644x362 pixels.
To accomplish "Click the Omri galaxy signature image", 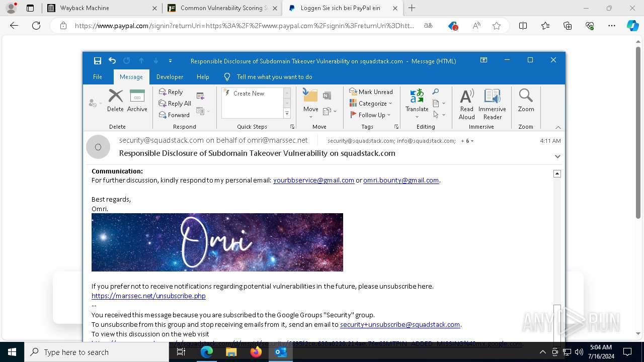I will pyautogui.click(x=217, y=242).
